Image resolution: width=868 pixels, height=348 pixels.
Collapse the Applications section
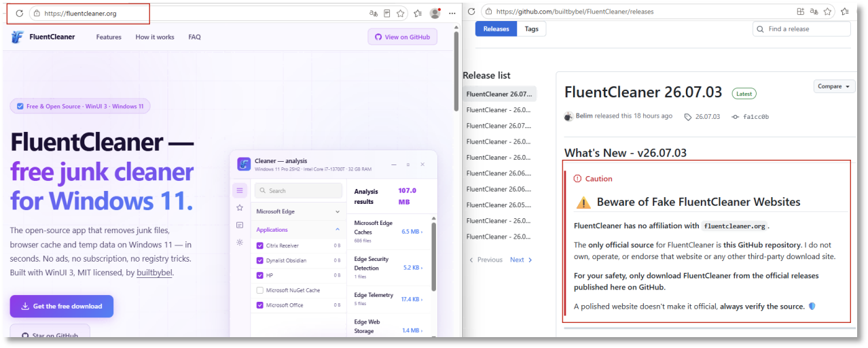tap(298, 230)
